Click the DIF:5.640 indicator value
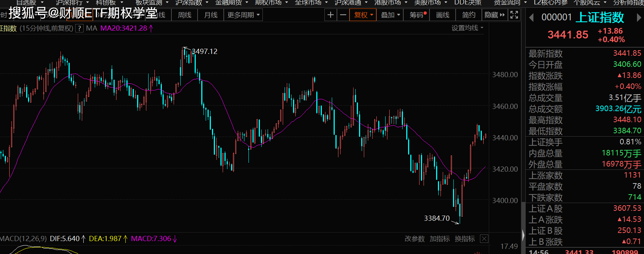This screenshot has width=644, height=254. click(x=65, y=239)
